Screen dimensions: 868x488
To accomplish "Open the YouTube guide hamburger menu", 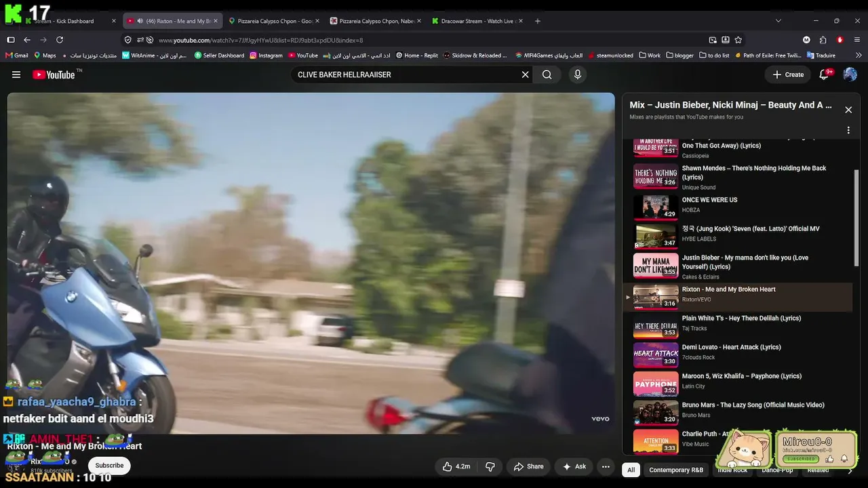I will [x=16, y=75].
